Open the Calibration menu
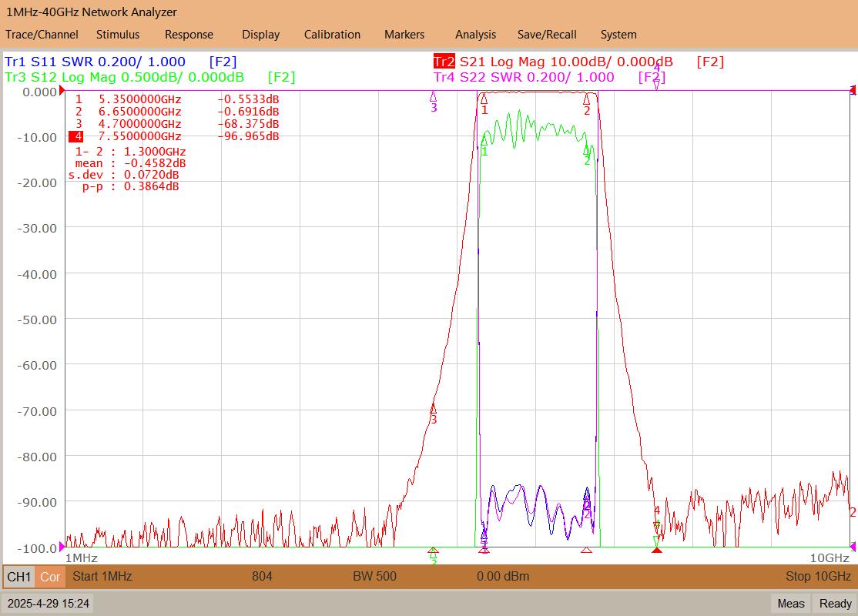858x616 pixels. coord(332,35)
